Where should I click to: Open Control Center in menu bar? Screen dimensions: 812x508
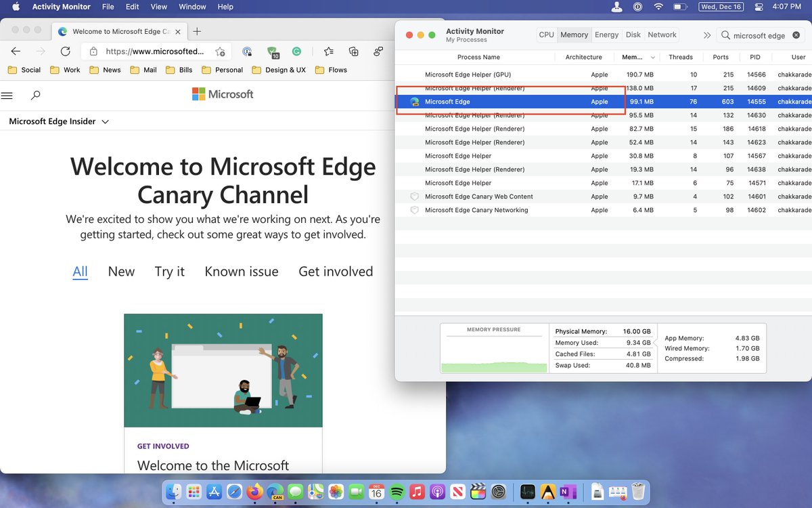pos(759,7)
